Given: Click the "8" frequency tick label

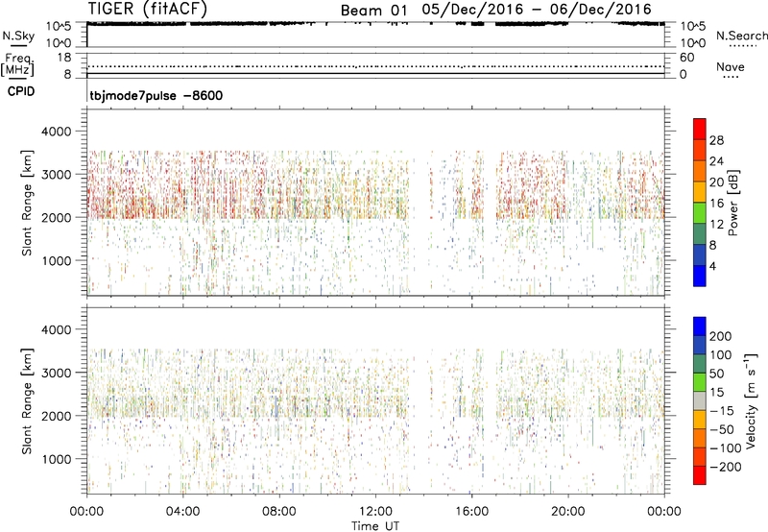Looking at the screenshot, I should pyautogui.click(x=67, y=75).
